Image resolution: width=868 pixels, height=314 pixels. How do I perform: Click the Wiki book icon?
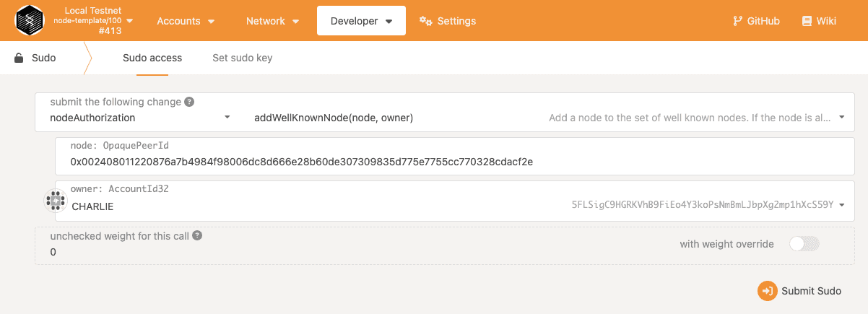tap(807, 21)
